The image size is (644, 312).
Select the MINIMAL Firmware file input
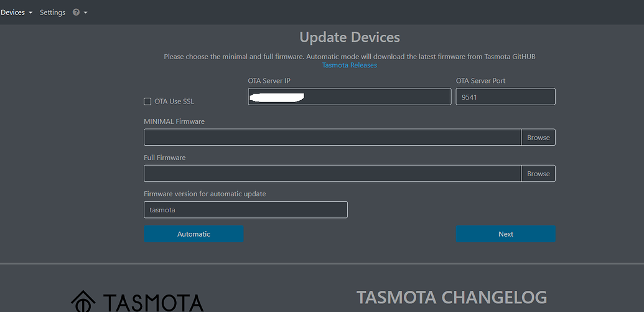tap(333, 137)
